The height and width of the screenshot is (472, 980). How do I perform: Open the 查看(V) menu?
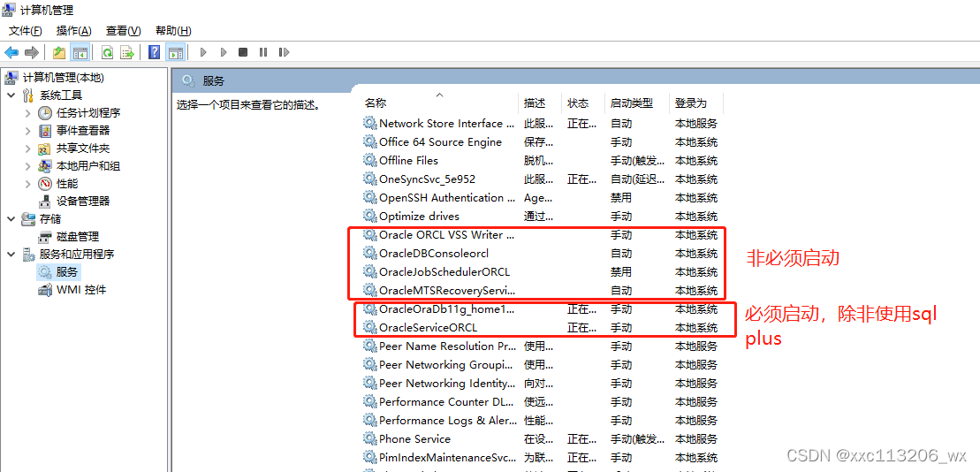pyautogui.click(x=123, y=31)
